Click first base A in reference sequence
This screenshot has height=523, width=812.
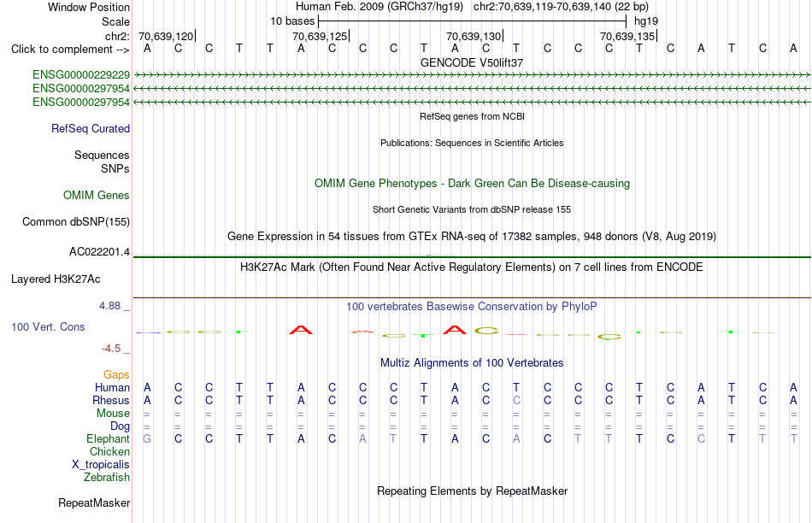click(147, 48)
